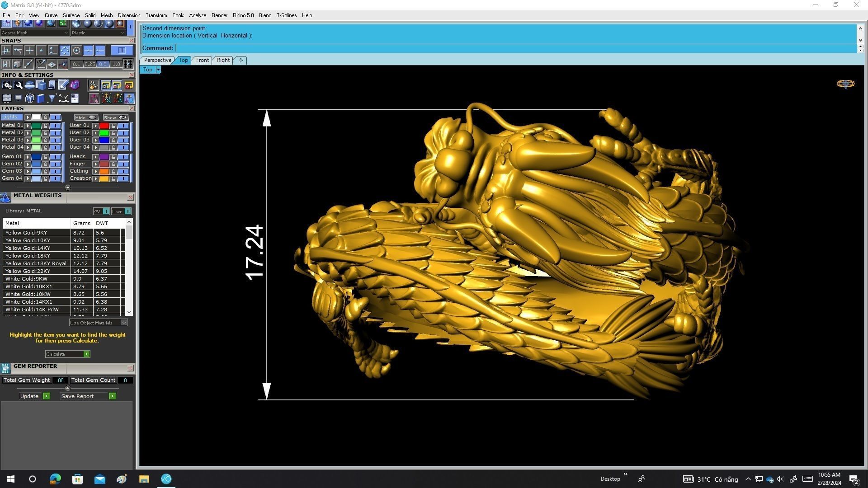Screen dimensions: 868x488
Task: Click the Show layers button
Action: tap(116, 117)
